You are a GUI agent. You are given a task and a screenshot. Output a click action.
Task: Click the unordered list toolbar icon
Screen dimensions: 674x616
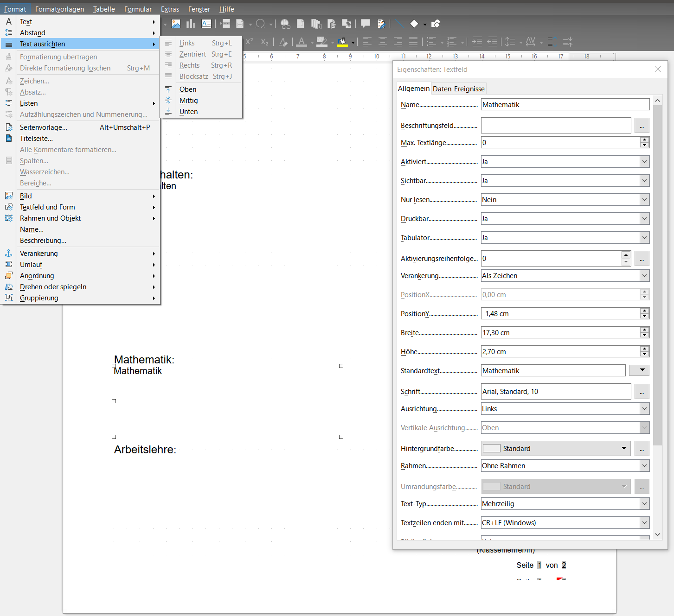point(431,42)
